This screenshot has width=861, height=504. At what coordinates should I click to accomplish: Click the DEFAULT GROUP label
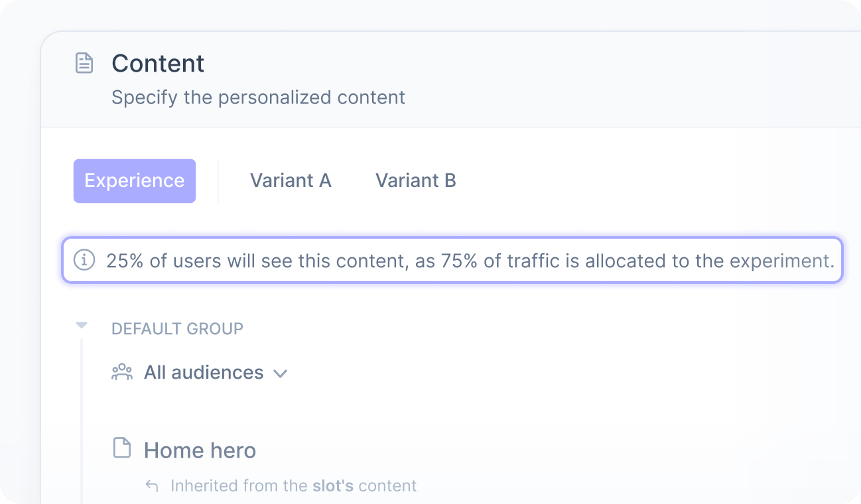pos(177,329)
